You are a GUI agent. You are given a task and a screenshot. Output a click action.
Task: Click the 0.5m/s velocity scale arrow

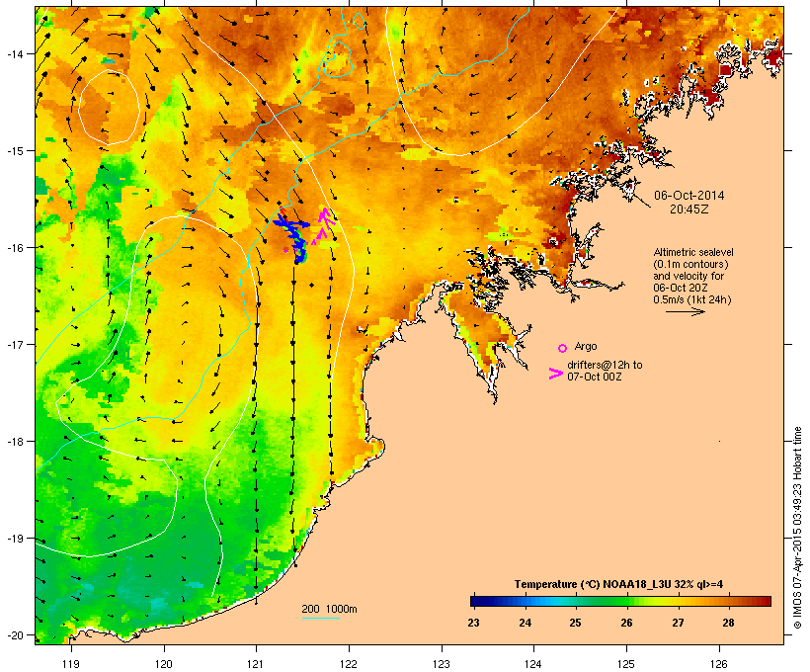click(685, 311)
